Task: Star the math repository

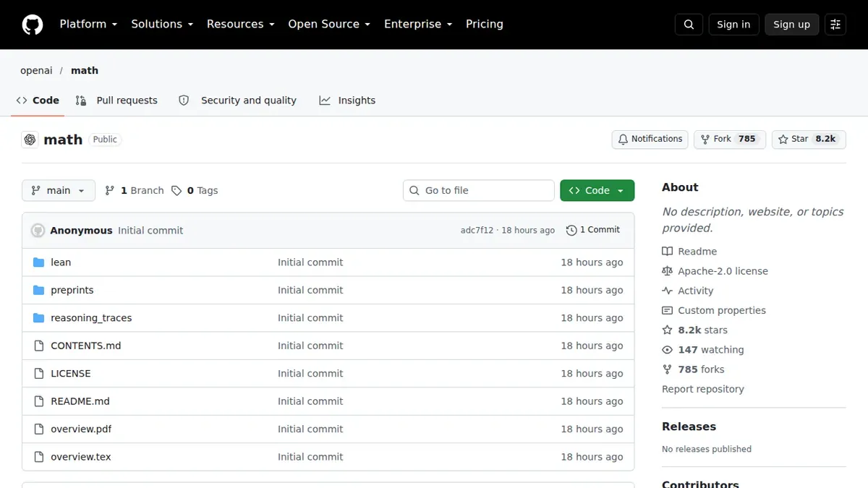Action: 809,140
